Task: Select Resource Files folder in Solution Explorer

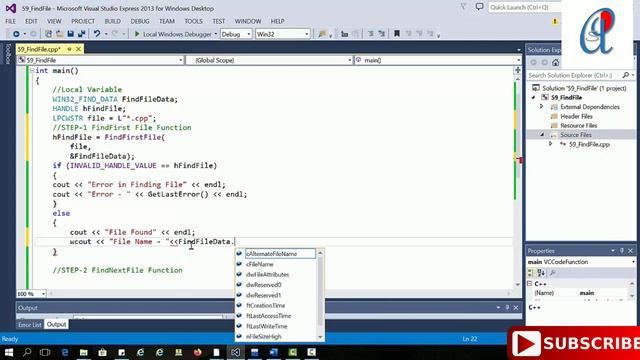Action: 578,125
